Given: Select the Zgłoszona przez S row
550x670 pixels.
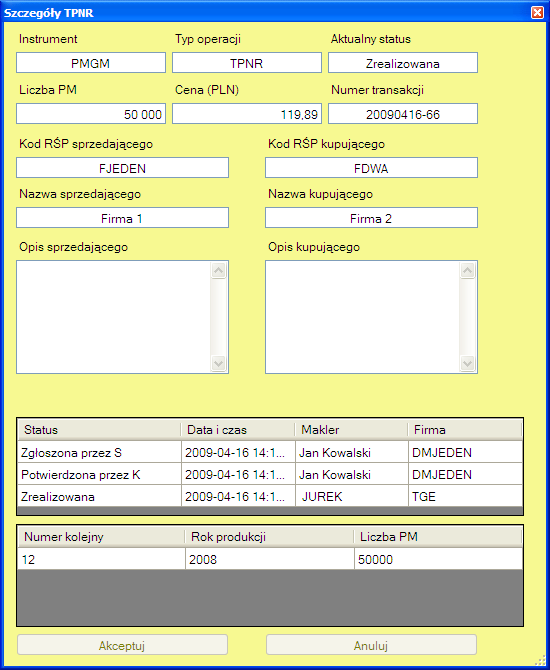Looking at the screenshot, I should tap(270, 452).
